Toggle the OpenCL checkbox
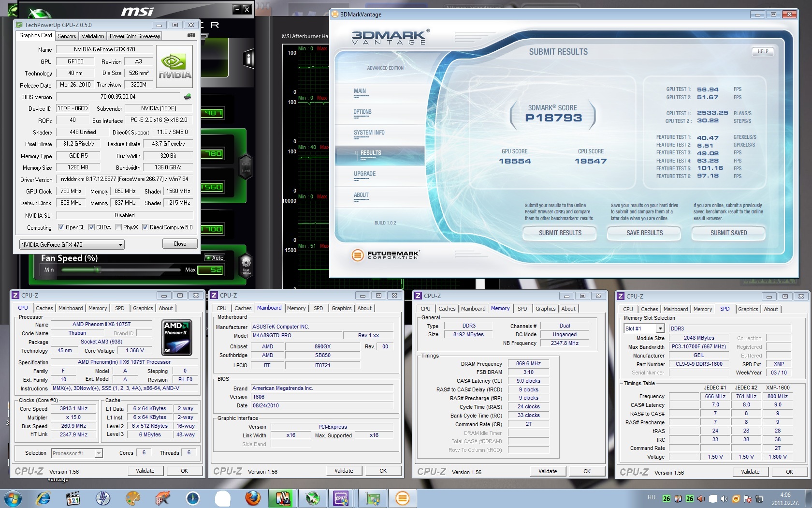The width and height of the screenshot is (812, 508). tap(61, 227)
